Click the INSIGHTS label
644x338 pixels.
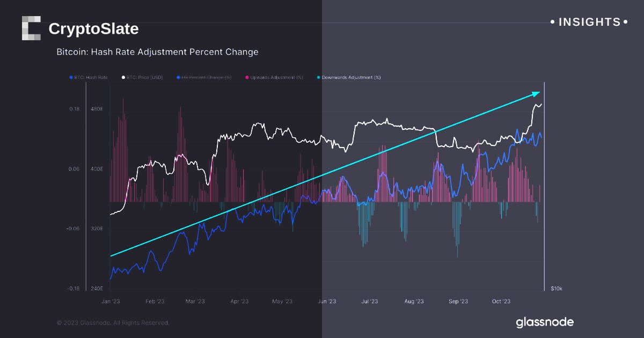click(x=589, y=22)
